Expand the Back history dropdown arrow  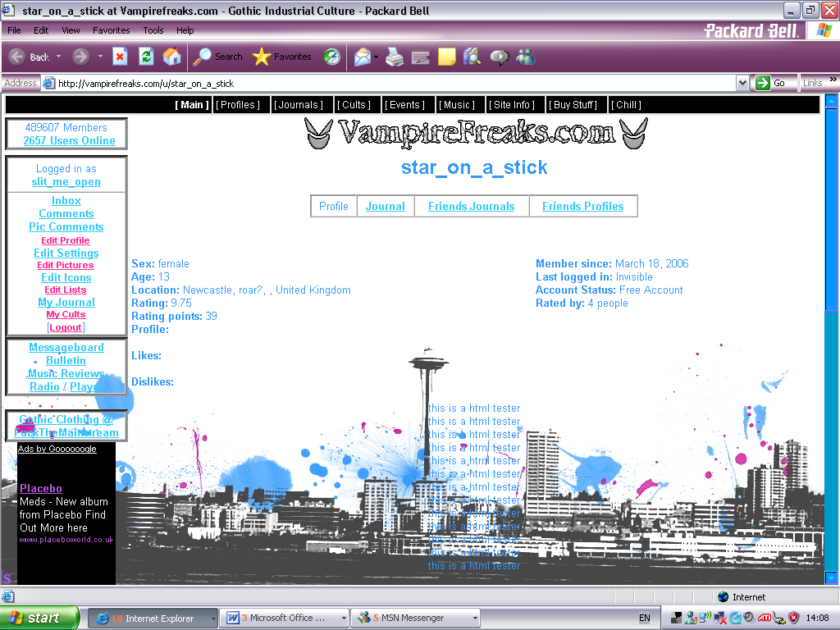(58, 57)
